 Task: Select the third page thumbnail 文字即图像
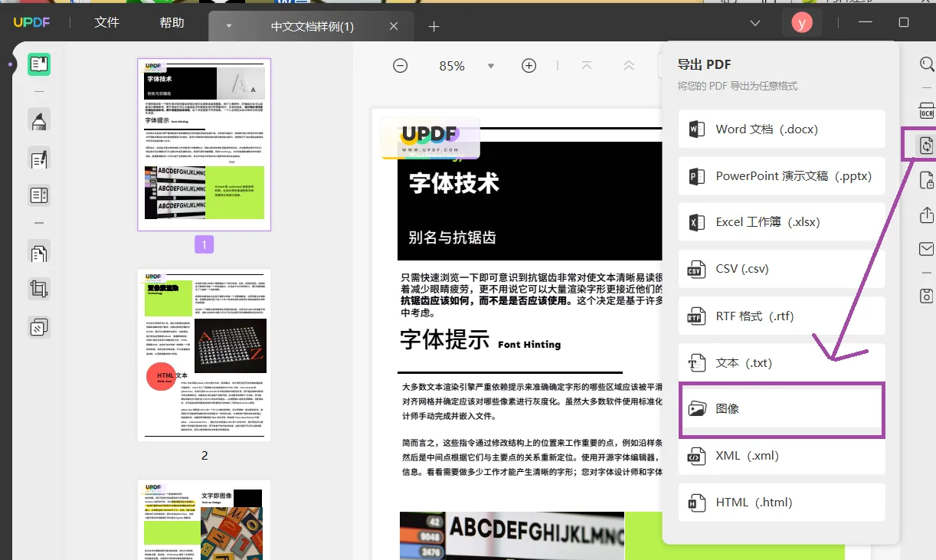coord(205,520)
